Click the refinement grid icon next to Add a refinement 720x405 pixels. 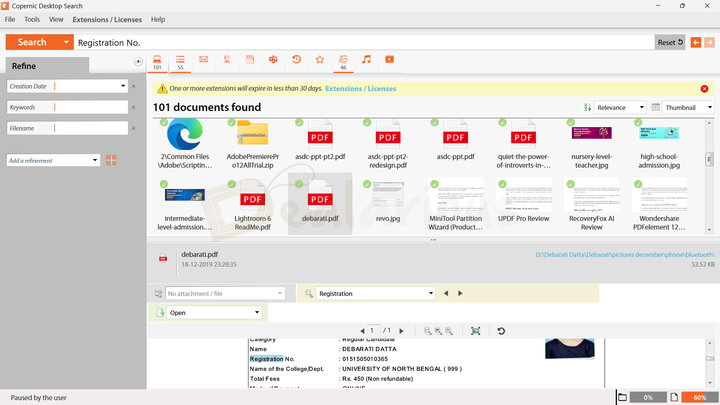coord(111,160)
